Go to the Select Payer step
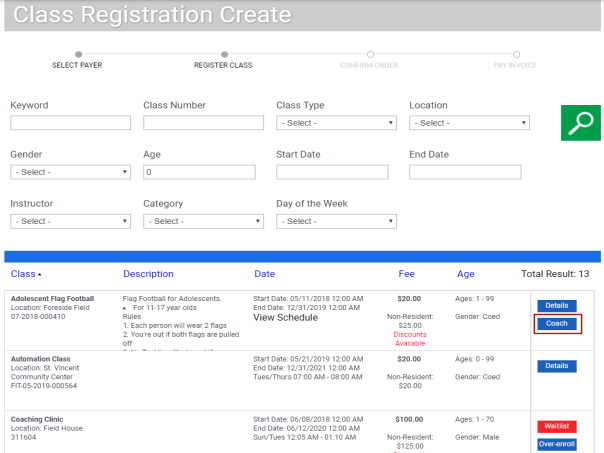 78,60
